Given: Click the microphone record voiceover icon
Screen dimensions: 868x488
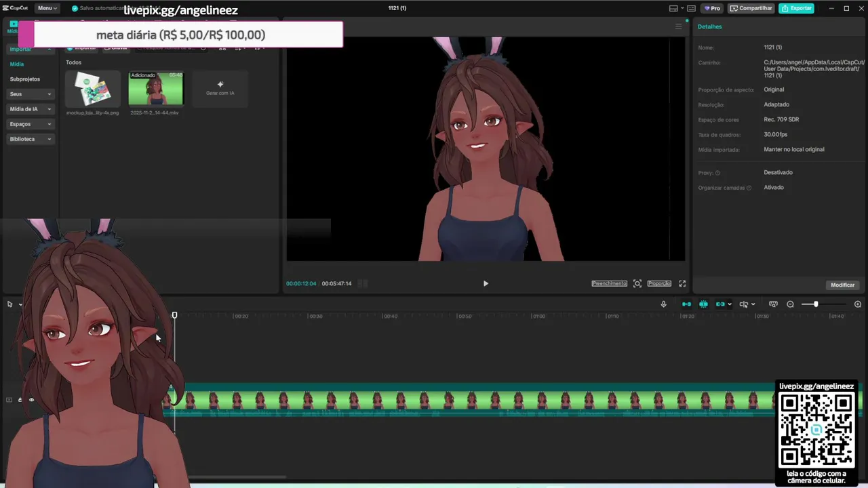Looking at the screenshot, I should click(x=664, y=304).
